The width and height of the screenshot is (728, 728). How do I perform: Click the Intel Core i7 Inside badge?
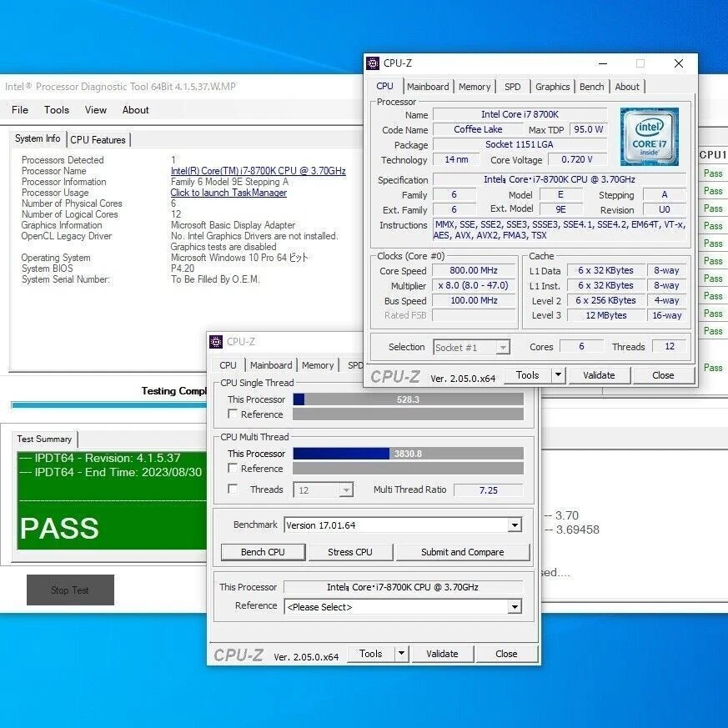650,136
